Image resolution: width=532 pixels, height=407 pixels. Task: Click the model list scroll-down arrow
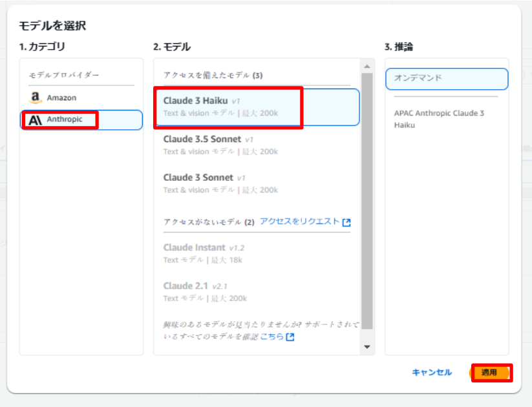pos(367,347)
